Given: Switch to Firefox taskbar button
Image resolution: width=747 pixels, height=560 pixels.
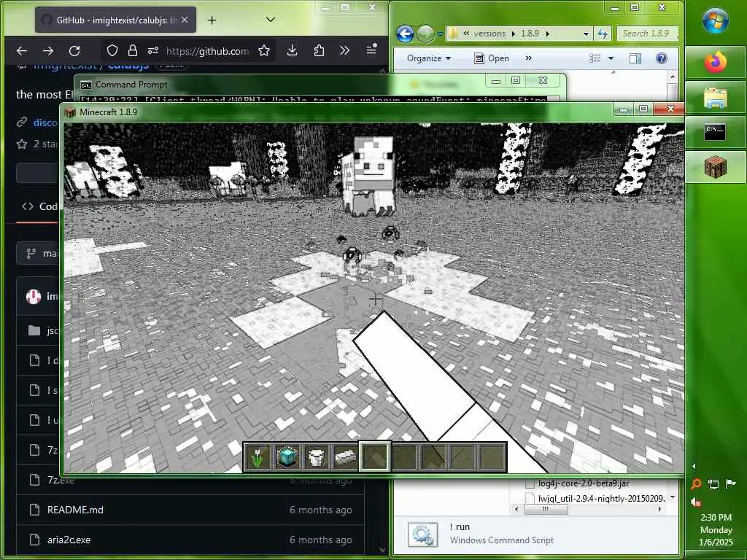Looking at the screenshot, I should pos(715,62).
